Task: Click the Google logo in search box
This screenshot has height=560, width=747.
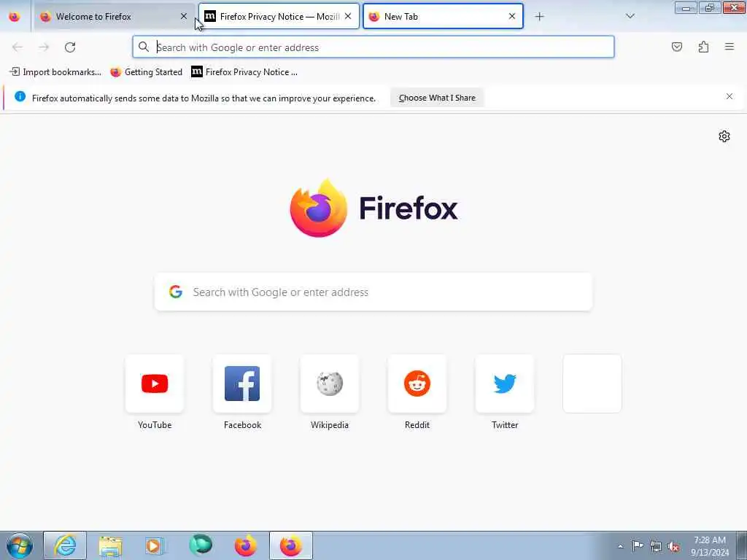Action: pos(176,292)
